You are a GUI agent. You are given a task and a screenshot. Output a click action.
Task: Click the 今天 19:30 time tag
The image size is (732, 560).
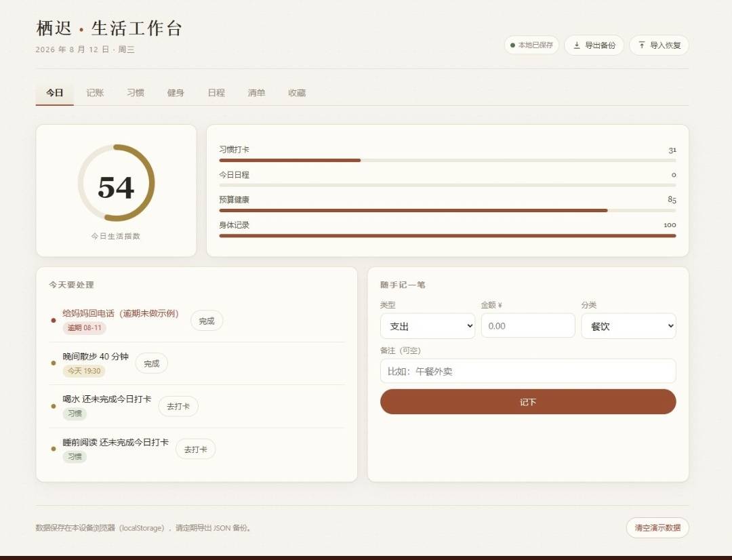click(x=84, y=371)
